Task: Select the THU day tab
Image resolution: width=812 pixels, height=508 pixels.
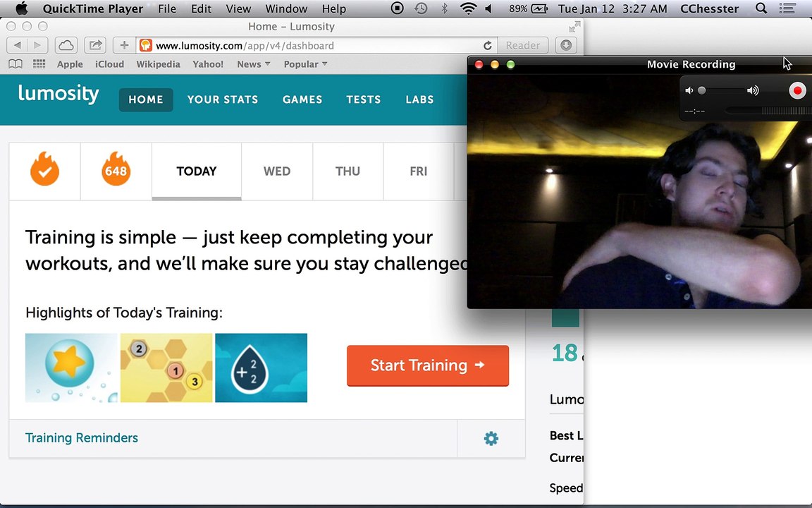Action: pos(347,171)
